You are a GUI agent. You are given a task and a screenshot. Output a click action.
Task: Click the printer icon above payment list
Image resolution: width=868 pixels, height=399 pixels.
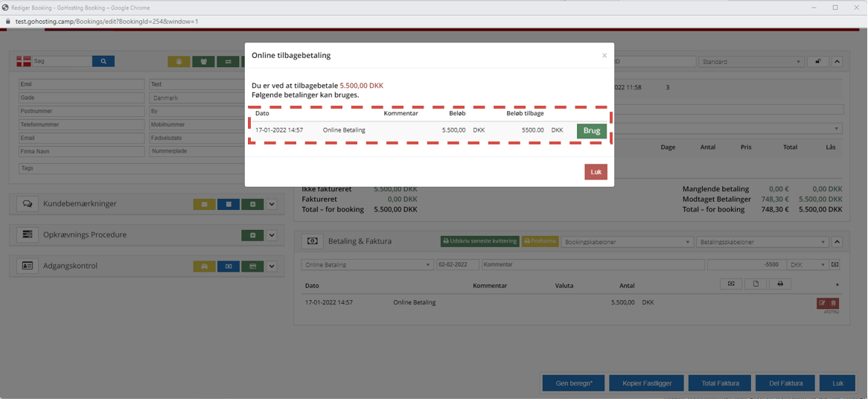[779, 284]
